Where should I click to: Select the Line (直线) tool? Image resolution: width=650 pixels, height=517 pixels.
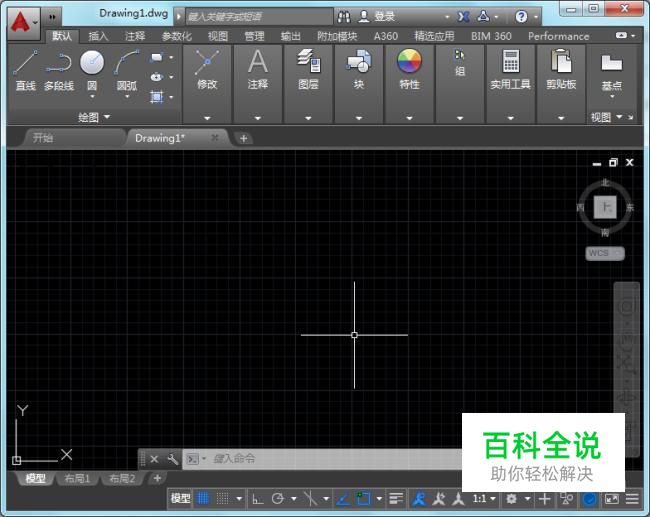25,70
